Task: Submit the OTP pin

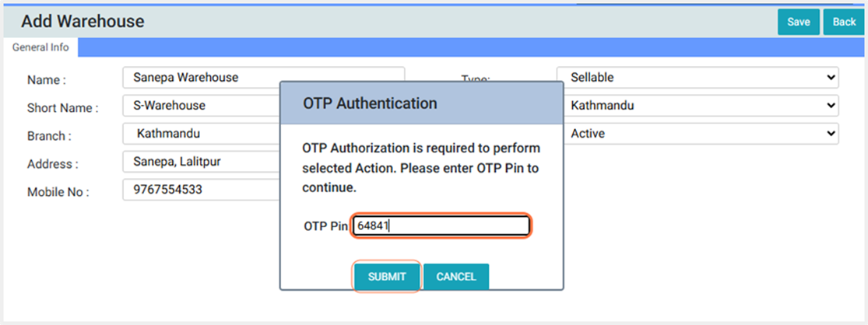Action: (387, 277)
